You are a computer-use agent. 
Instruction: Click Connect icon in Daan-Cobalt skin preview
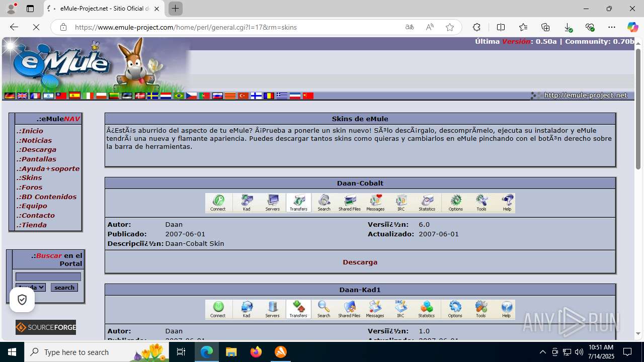click(x=218, y=203)
